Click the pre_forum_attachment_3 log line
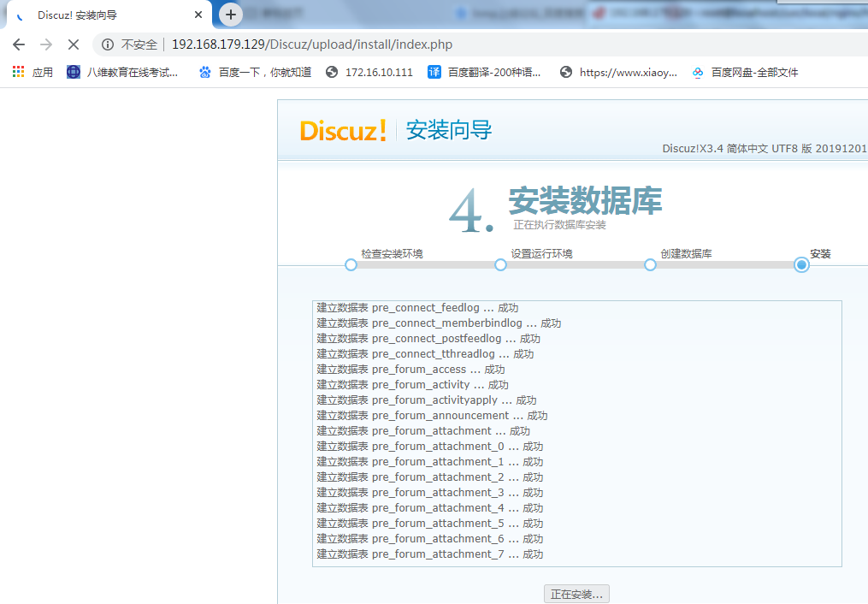Viewport: 868px width, 604px height. pos(430,493)
